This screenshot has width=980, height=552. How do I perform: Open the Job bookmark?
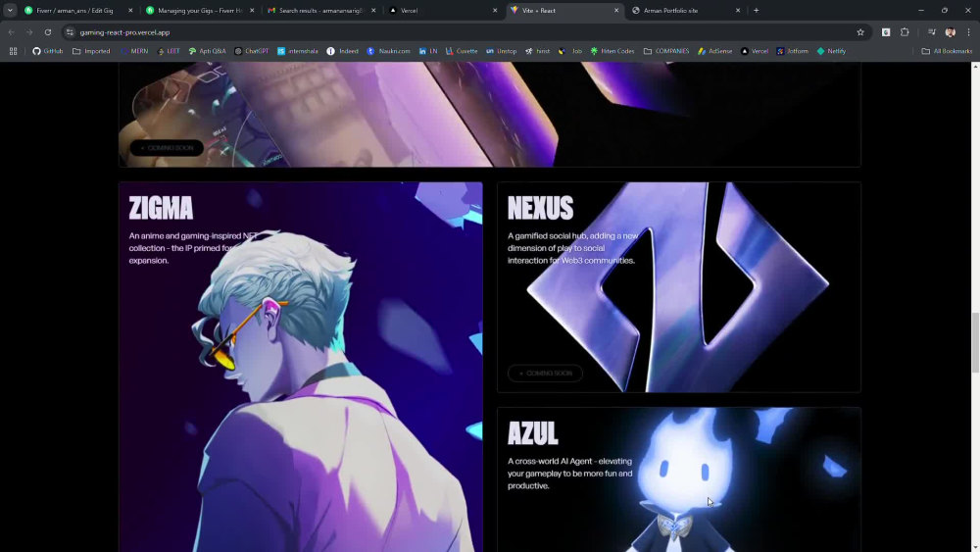click(570, 51)
